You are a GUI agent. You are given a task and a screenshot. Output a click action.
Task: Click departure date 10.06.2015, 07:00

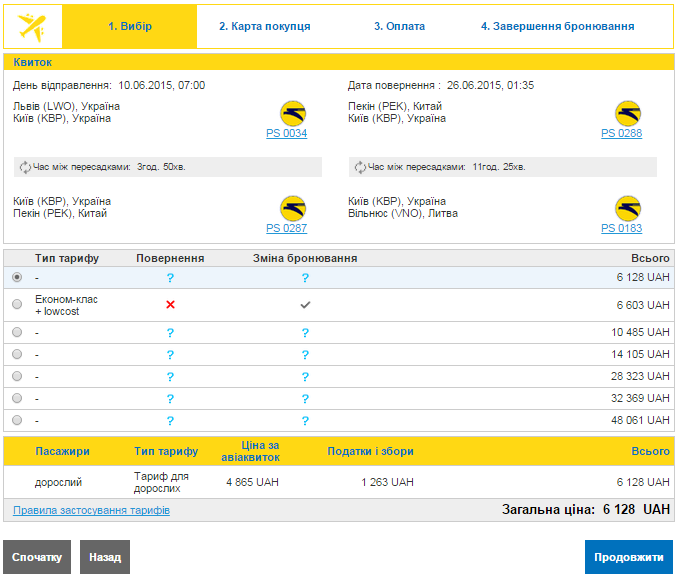pos(162,85)
